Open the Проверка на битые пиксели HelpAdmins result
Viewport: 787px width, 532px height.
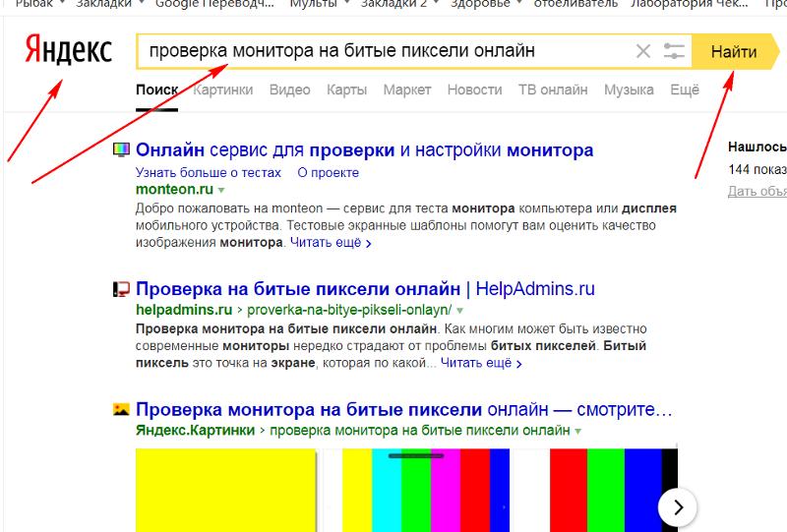pyautogui.click(x=365, y=289)
